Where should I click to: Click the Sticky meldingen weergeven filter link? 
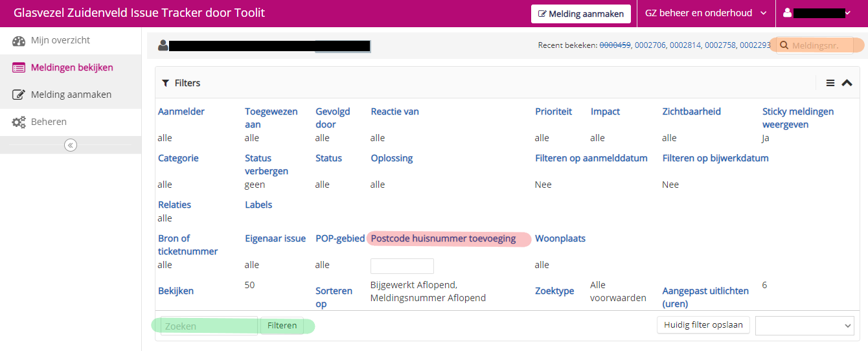(797, 118)
